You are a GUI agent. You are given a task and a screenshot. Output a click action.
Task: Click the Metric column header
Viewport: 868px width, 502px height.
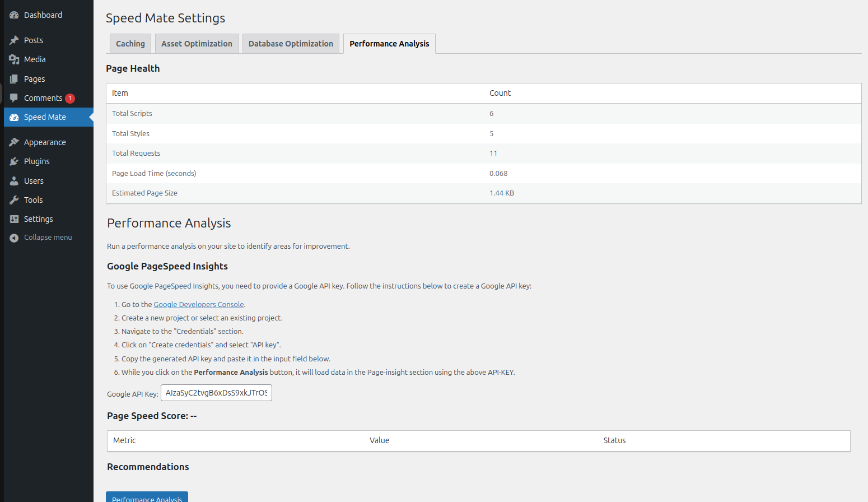pyautogui.click(x=124, y=440)
